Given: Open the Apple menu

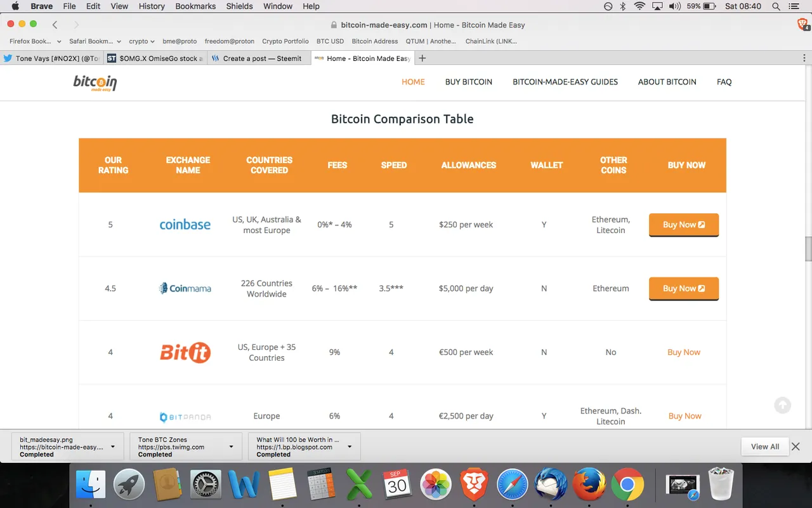Looking at the screenshot, I should [15, 6].
